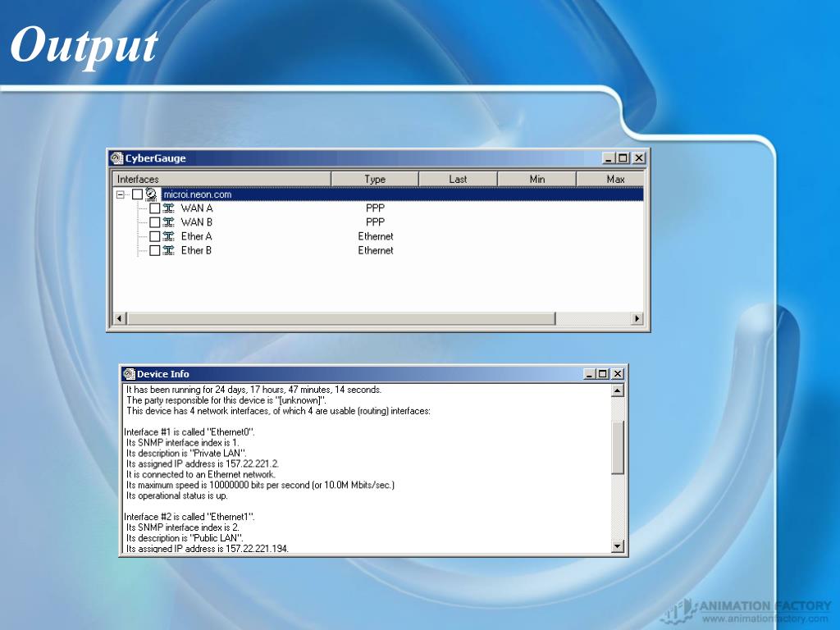The image size is (840, 630).
Task: Click 'Its SNMP interface index is 1.'
Action: [x=183, y=442]
